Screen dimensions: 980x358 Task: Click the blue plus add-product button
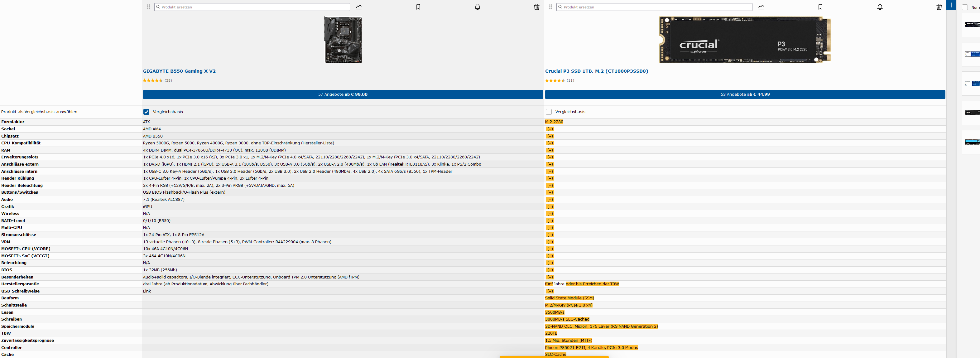pyautogui.click(x=951, y=5)
